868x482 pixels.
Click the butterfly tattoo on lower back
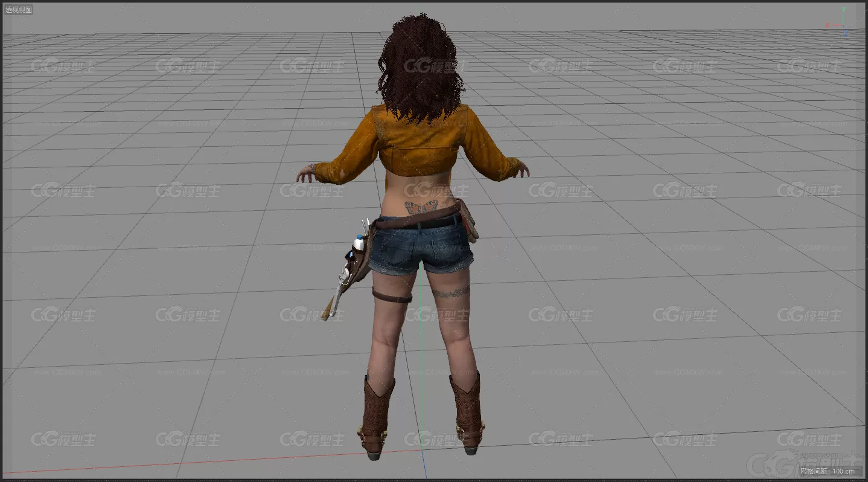[421, 207]
